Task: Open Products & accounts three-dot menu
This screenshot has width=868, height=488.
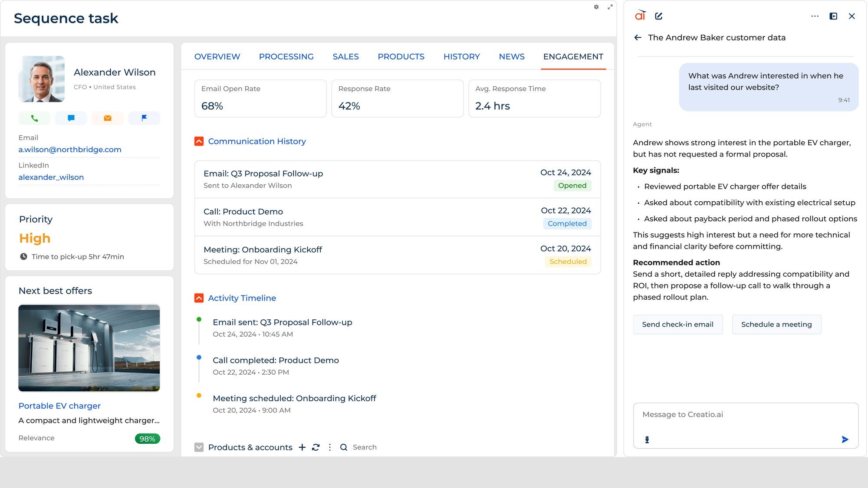Action: 330,447
